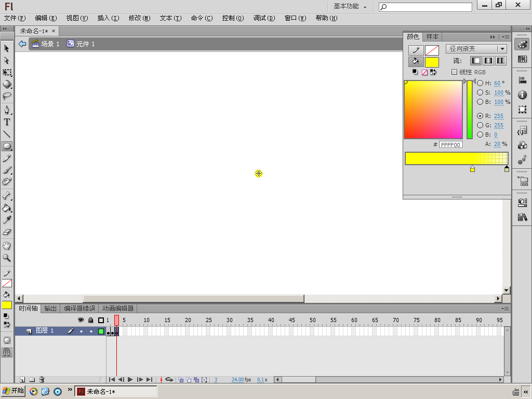Choose the Free Transform tool

[x=6, y=72]
